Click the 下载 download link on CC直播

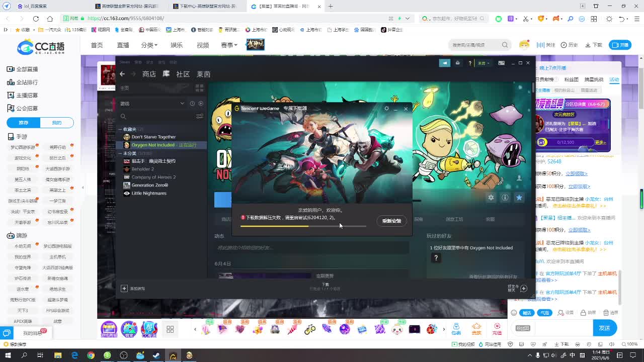click(594, 45)
